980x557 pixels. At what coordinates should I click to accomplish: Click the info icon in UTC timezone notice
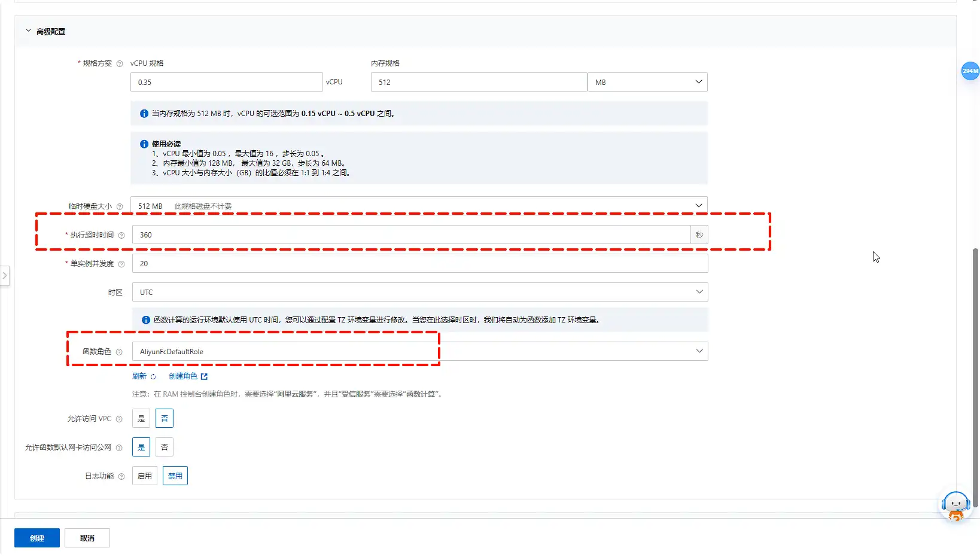tap(146, 320)
